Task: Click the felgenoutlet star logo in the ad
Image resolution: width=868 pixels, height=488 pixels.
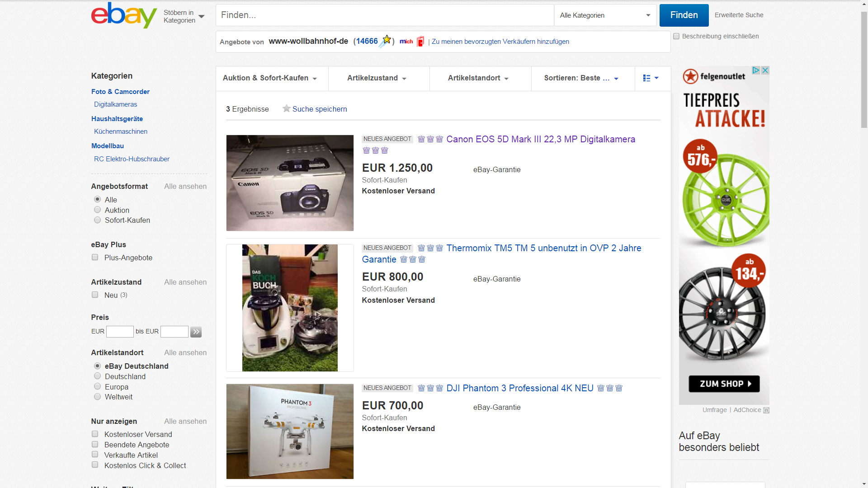Action: [690, 76]
